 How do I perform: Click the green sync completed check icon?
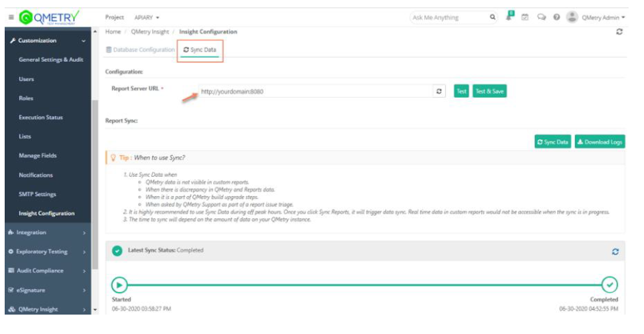pyautogui.click(x=117, y=250)
